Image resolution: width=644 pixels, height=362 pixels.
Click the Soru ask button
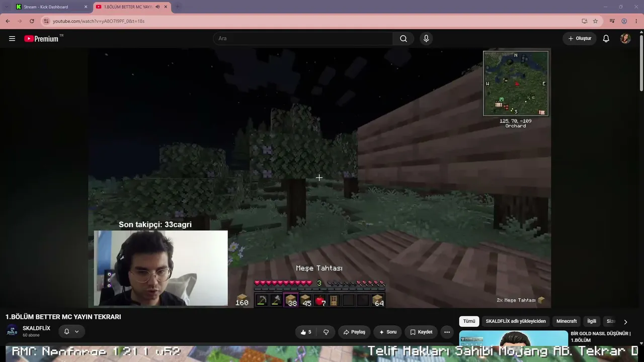point(388,332)
